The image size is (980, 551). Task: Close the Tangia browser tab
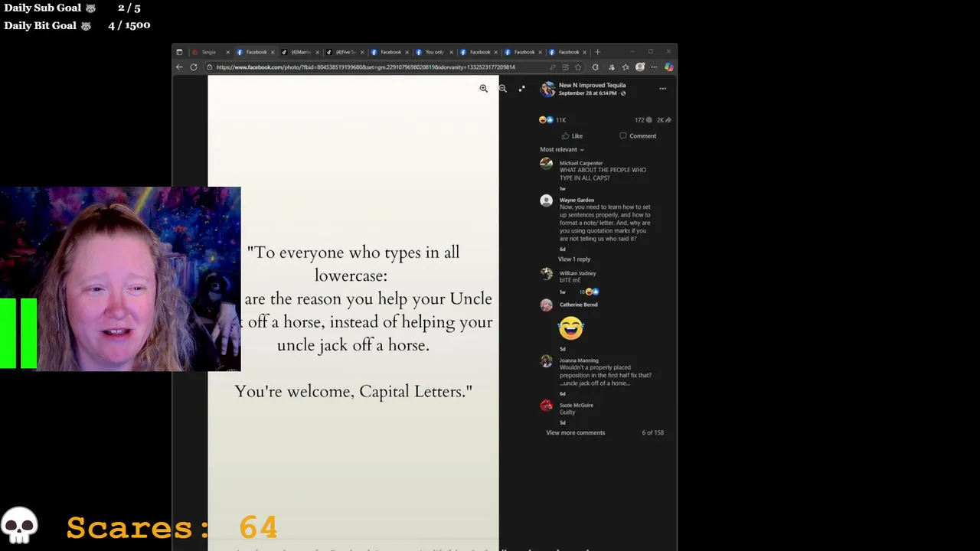(227, 52)
